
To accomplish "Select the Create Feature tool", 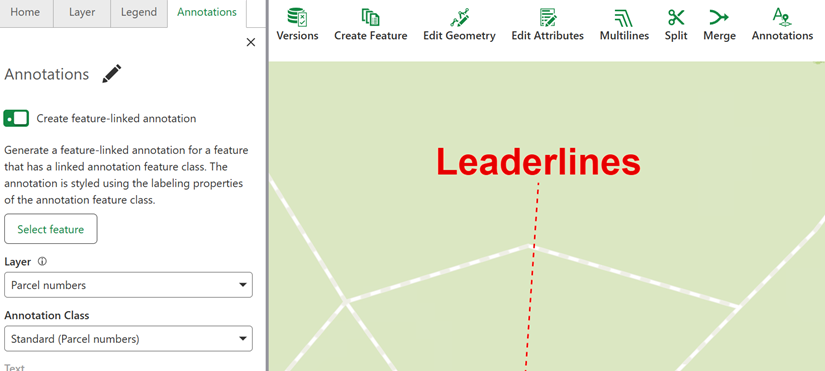I will (370, 25).
